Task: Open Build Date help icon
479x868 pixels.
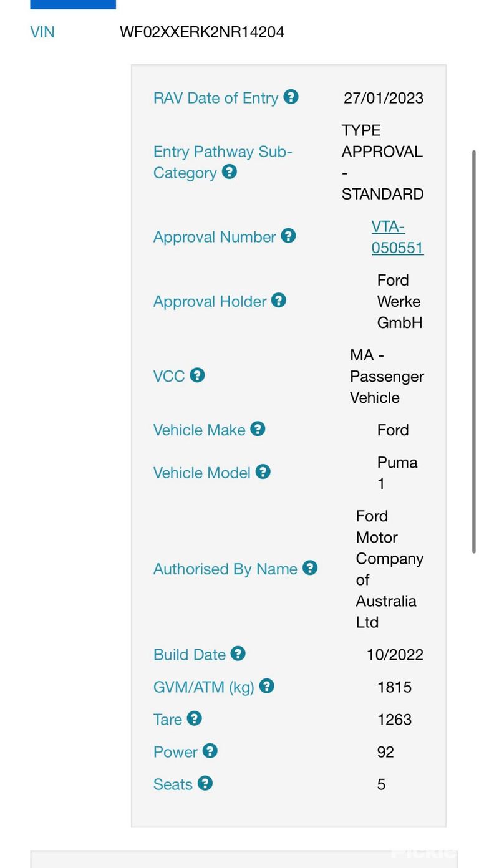Action: pyautogui.click(x=238, y=653)
